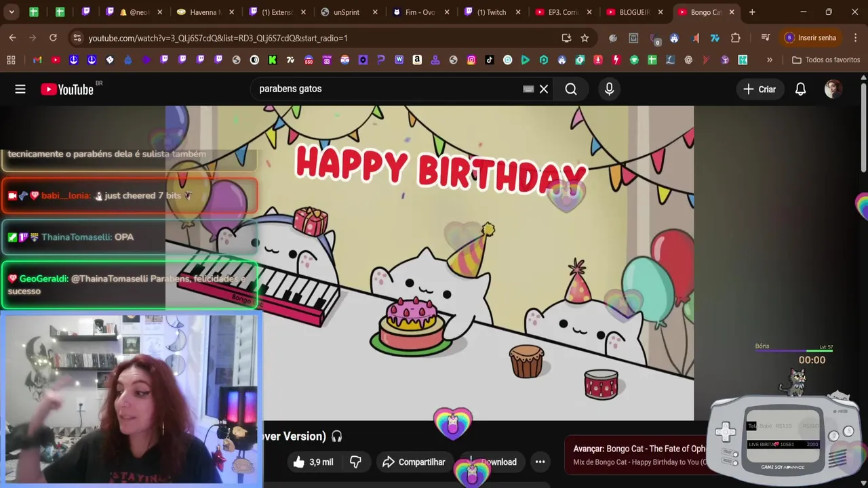868x488 pixels.
Task: Open the Gmail bookmark
Action: pos(37,60)
